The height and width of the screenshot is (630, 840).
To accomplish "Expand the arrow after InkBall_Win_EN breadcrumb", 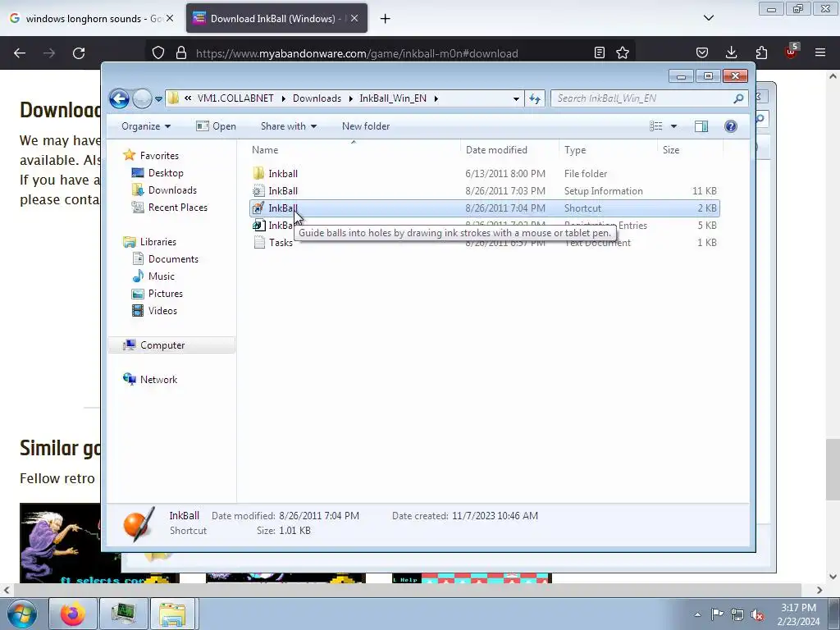I will (x=436, y=98).
